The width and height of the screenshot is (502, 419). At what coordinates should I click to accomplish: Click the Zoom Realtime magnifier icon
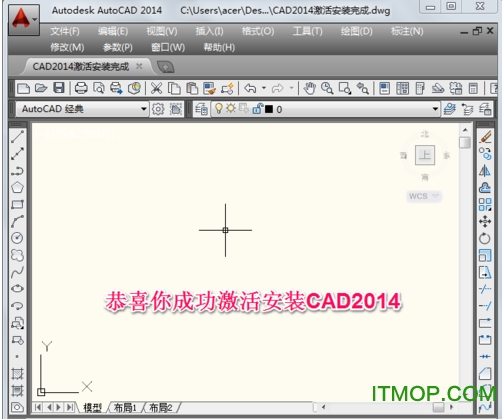[x=327, y=88]
